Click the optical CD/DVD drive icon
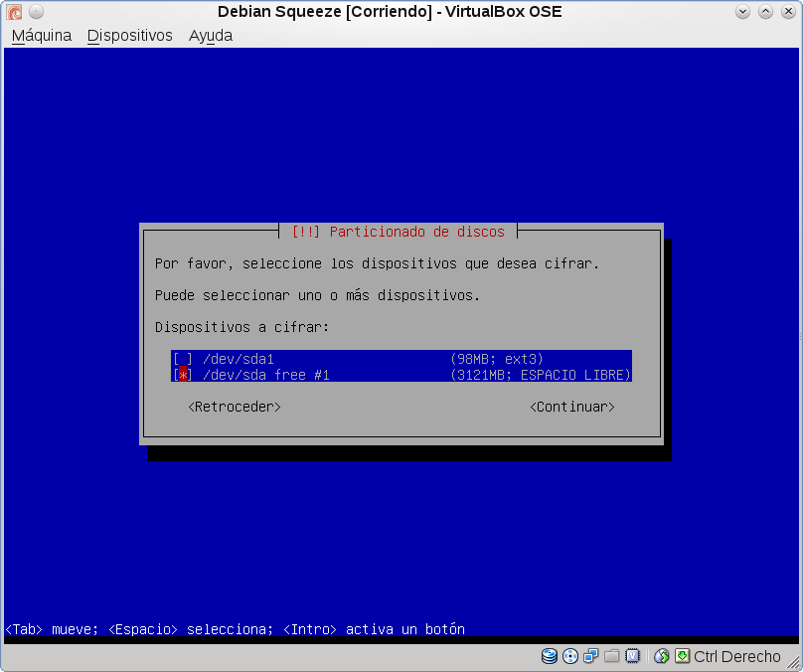The width and height of the screenshot is (803, 672). 570,656
